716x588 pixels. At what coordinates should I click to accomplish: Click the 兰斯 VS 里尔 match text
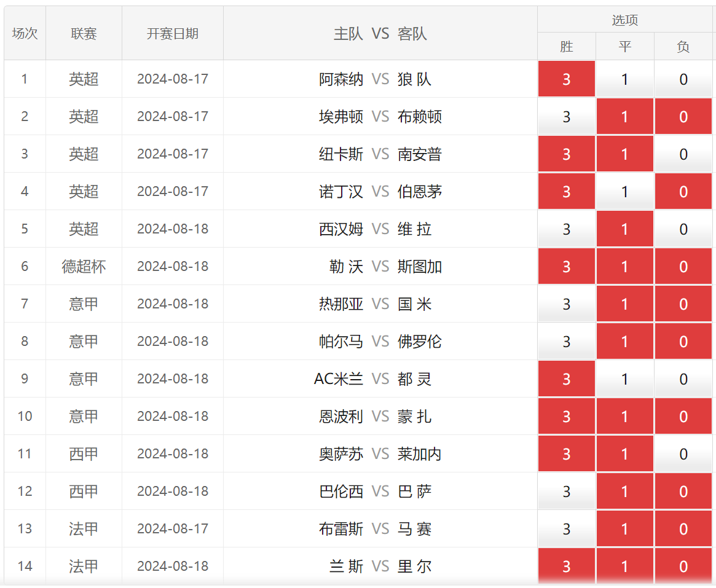(x=380, y=566)
